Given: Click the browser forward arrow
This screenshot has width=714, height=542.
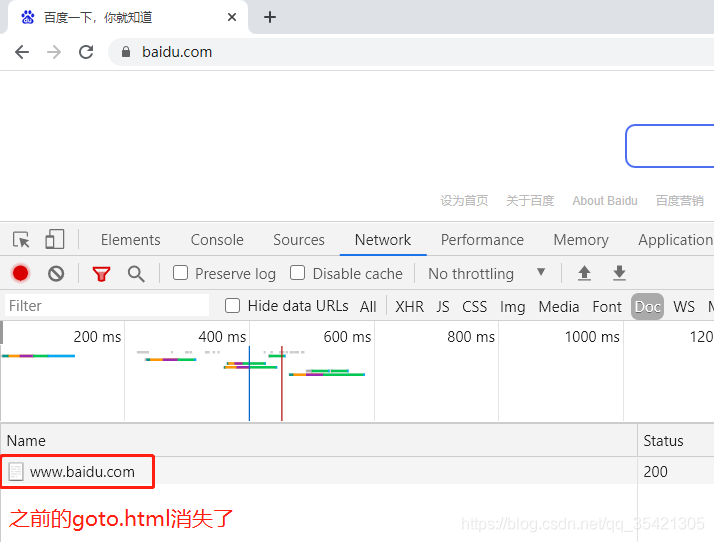Looking at the screenshot, I should point(54,52).
